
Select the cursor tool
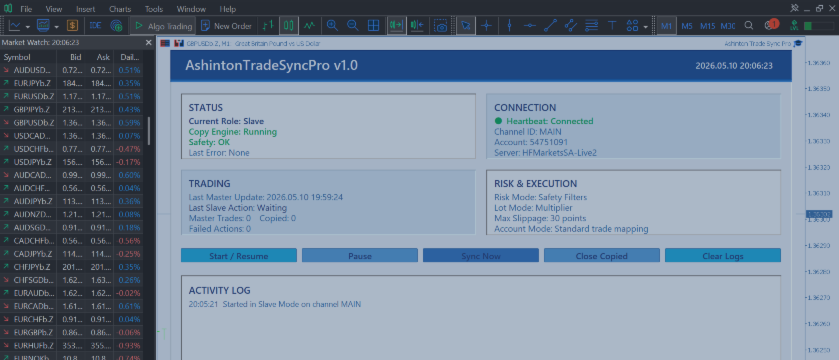466,25
